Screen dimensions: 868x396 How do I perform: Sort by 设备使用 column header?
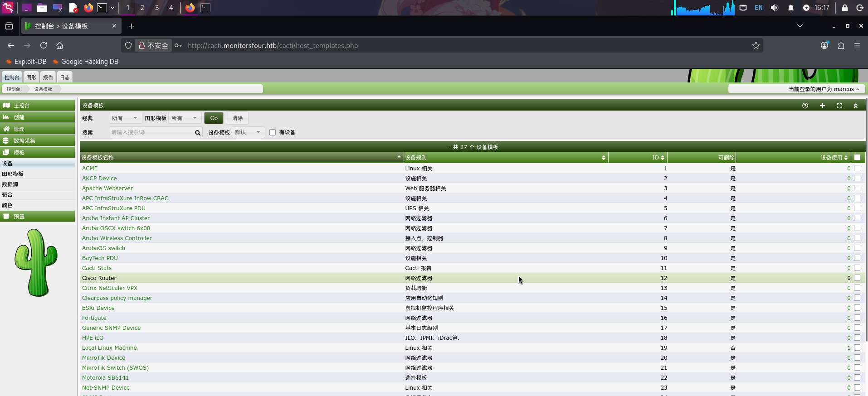pos(793,157)
